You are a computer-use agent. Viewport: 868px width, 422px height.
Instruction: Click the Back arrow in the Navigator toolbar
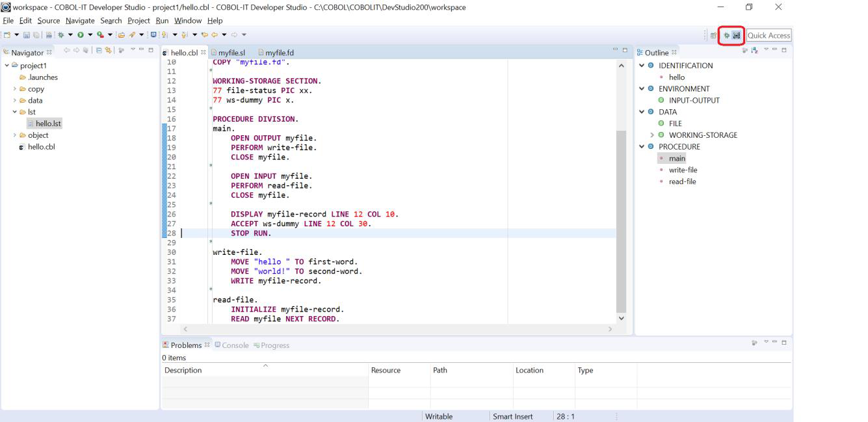point(68,52)
